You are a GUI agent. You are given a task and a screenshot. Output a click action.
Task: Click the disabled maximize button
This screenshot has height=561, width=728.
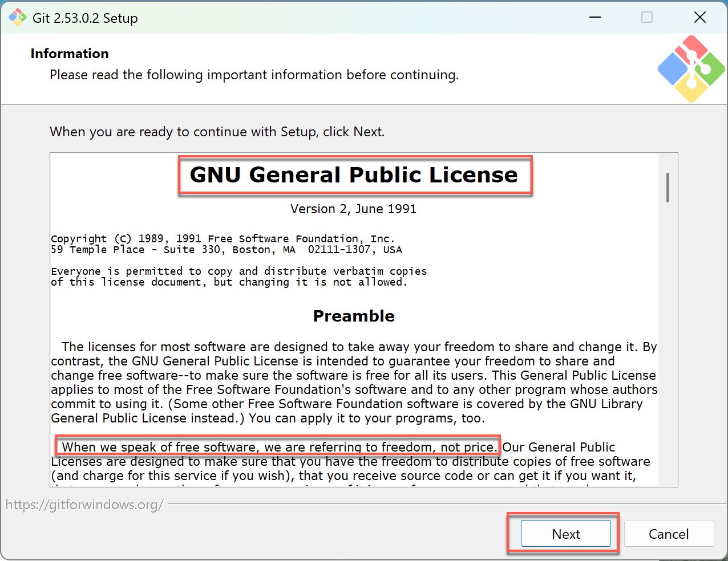pyautogui.click(x=647, y=18)
